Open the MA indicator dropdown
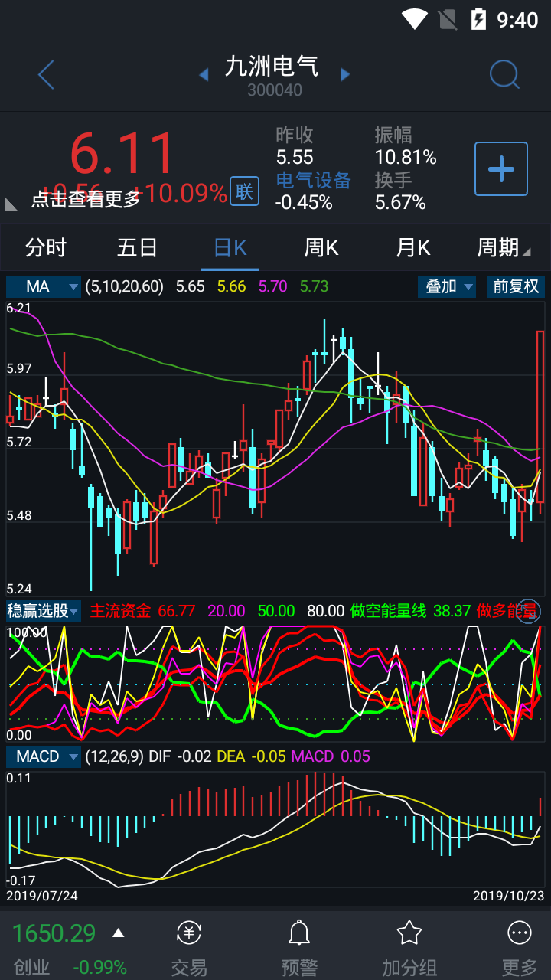The height and width of the screenshot is (980, 551). pos(44,286)
